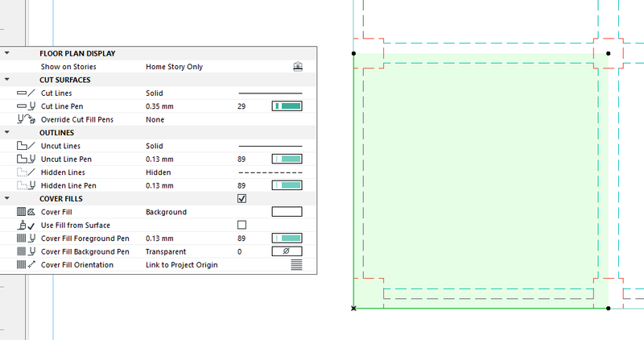644x340 pixels.
Task: Click the Cover Fill hatch icon
Action: [26, 212]
